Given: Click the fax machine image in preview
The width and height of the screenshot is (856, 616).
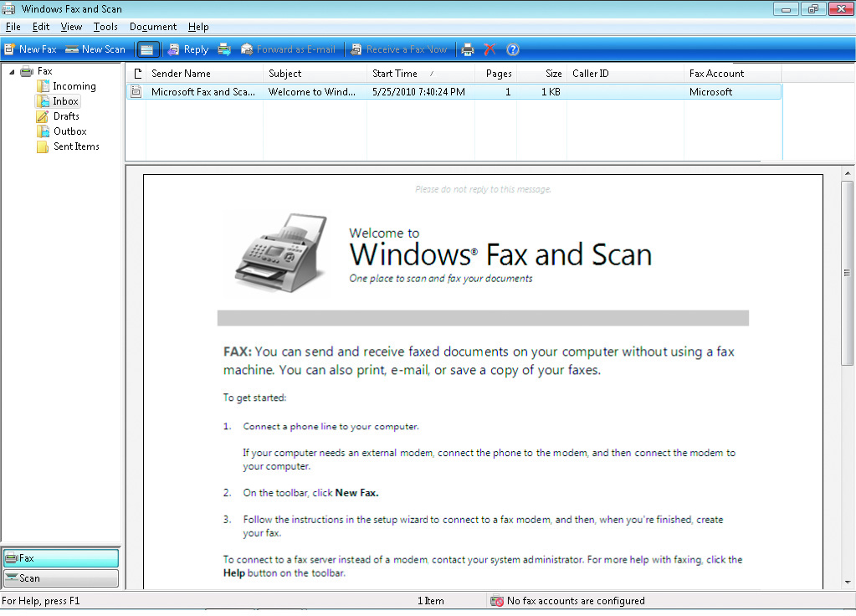Looking at the screenshot, I should click(282, 253).
